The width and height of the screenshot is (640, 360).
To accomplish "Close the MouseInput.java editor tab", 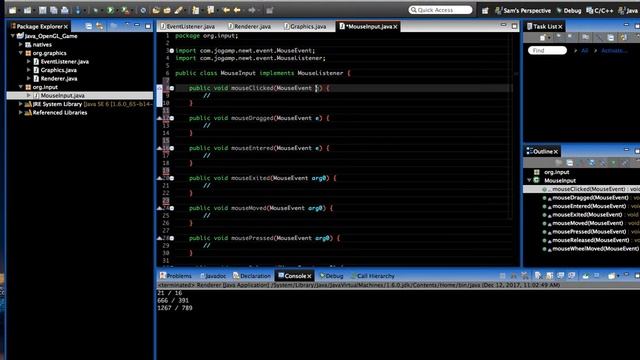I will pos(395,27).
